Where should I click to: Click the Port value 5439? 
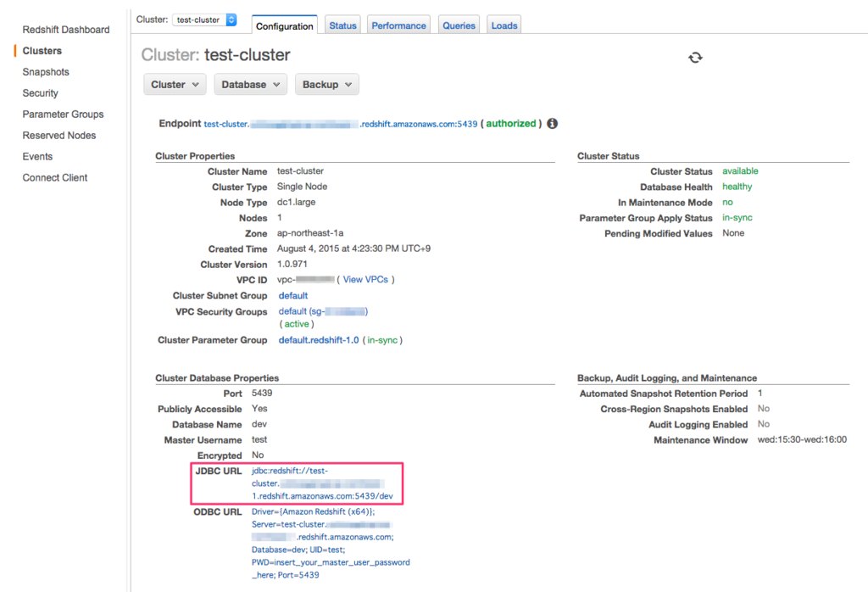pyautogui.click(x=262, y=394)
